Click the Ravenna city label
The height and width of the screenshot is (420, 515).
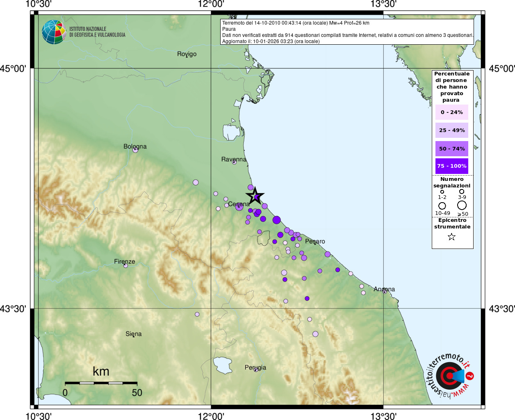pos(234,159)
